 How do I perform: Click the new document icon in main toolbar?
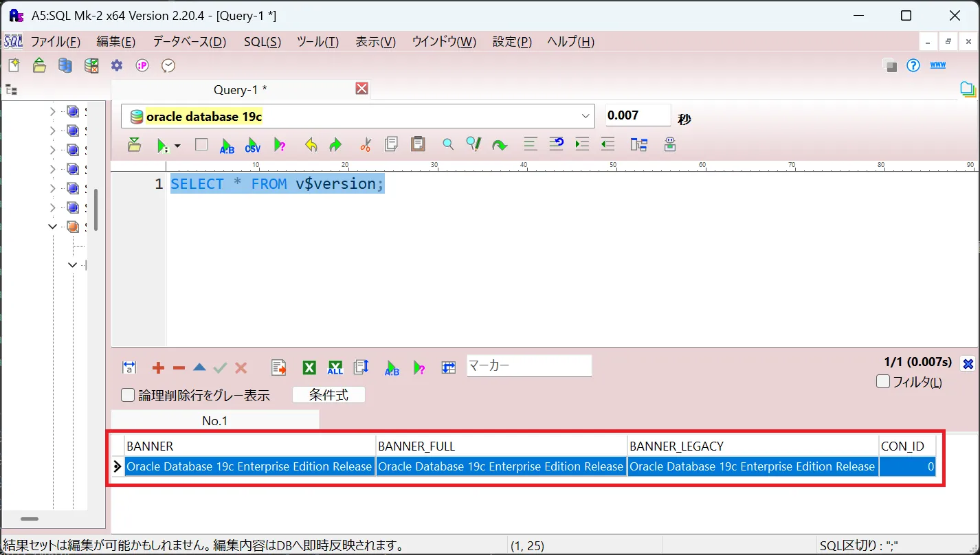pos(14,65)
